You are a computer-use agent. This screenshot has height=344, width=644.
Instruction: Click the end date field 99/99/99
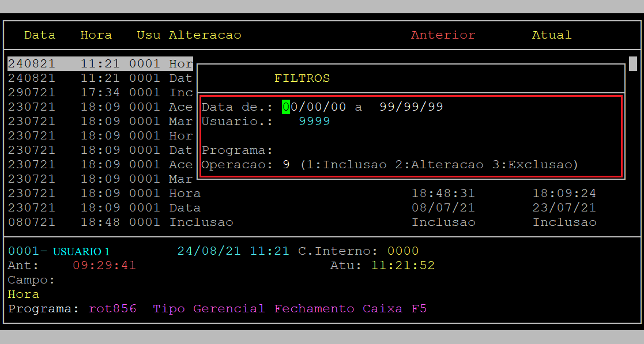[x=411, y=107]
